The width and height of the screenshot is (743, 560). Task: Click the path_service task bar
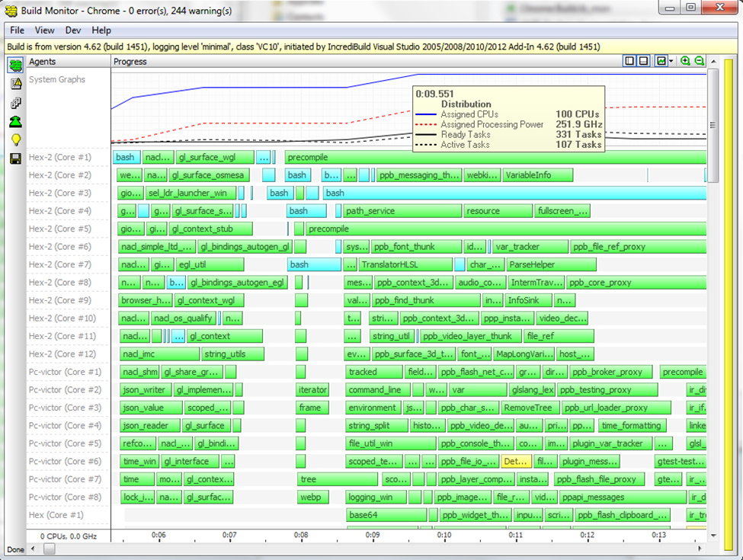click(402, 211)
